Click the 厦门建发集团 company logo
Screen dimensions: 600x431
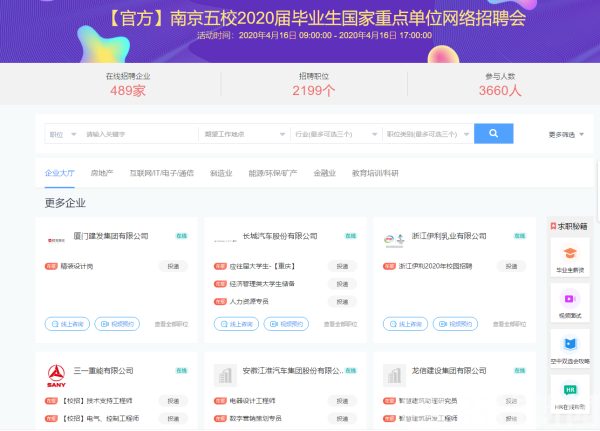pyautogui.click(x=56, y=240)
